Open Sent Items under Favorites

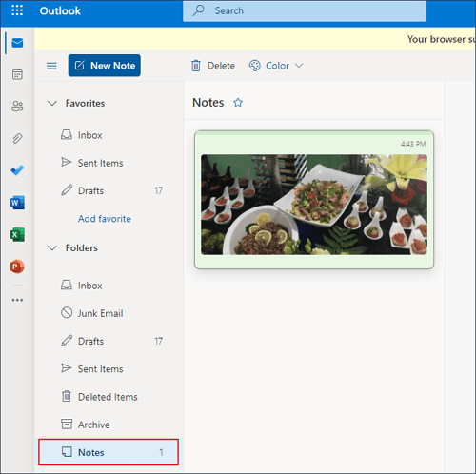click(x=109, y=163)
